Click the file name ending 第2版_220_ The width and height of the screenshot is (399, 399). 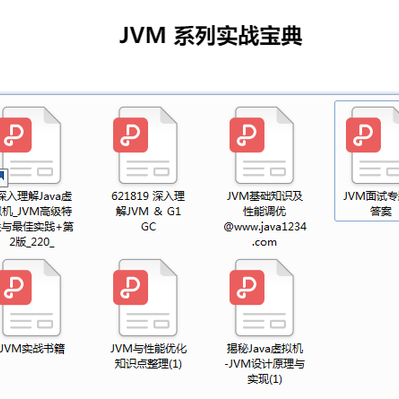(x=36, y=219)
